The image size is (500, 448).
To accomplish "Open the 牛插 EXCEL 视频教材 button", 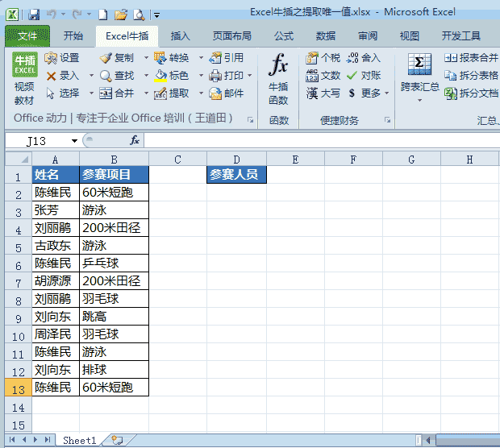I will pyautogui.click(x=24, y=78).
